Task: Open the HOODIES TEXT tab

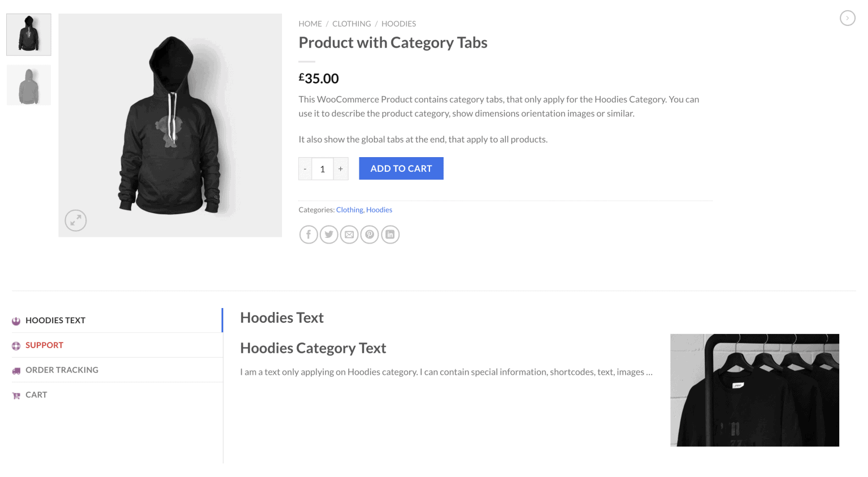Action: [x=55, y=320]
